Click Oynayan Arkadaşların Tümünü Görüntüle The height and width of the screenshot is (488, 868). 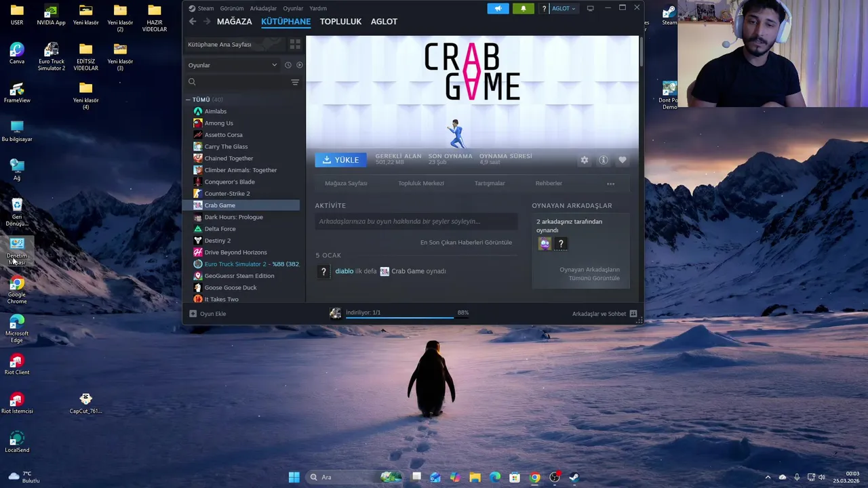coord(589,274)
